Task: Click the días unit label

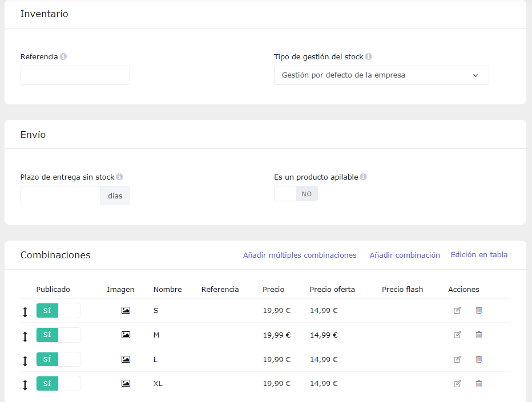Action: [x=115, y=196]
